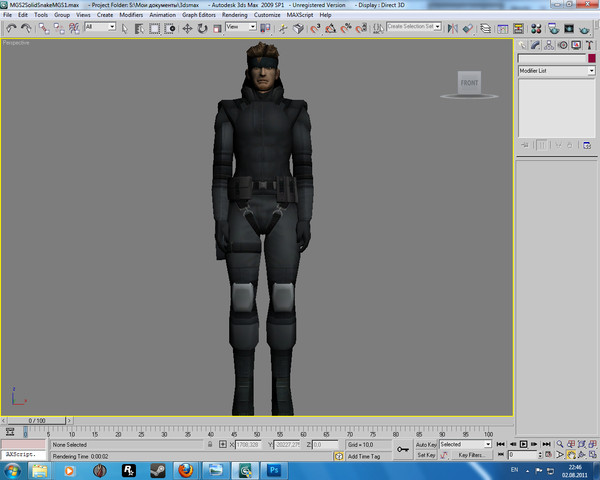Click the Redo arrow in toolbar
The image size is (600, 480).
26,28
